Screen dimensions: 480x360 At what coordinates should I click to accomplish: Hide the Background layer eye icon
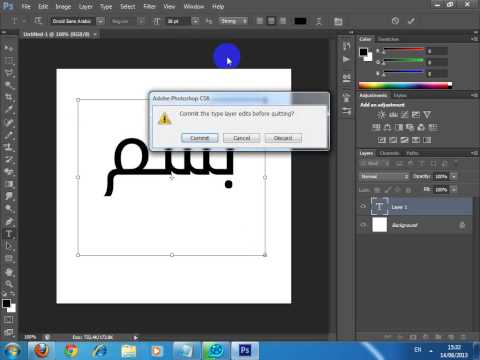coord(363,225)
